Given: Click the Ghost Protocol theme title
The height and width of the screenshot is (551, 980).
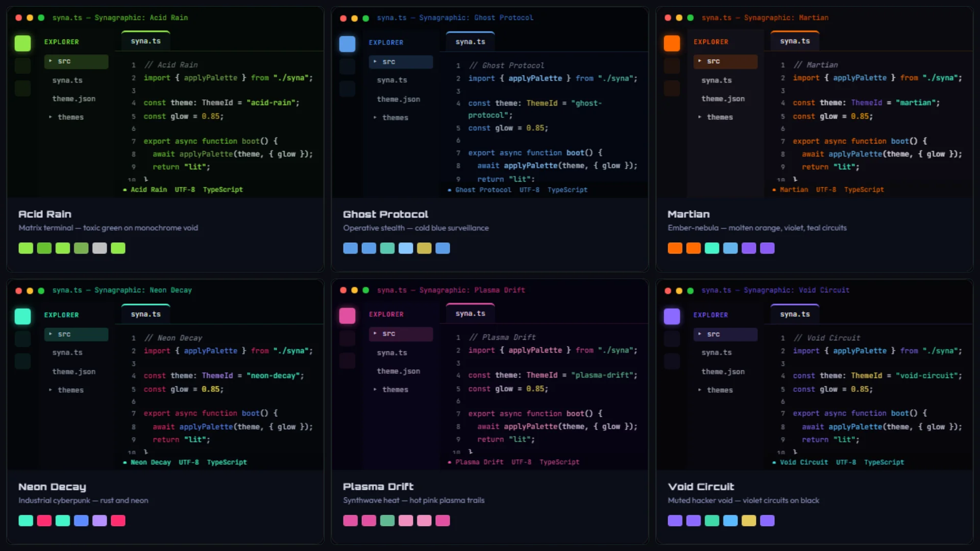Looking at the screenshot, I should pyautogui.click(x=386, y=214).
